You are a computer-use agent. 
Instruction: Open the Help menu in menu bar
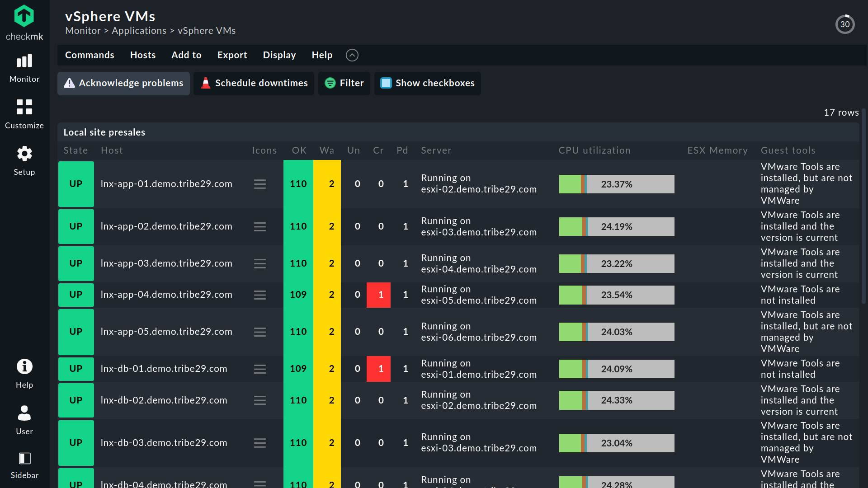click(x=322, y=55)
